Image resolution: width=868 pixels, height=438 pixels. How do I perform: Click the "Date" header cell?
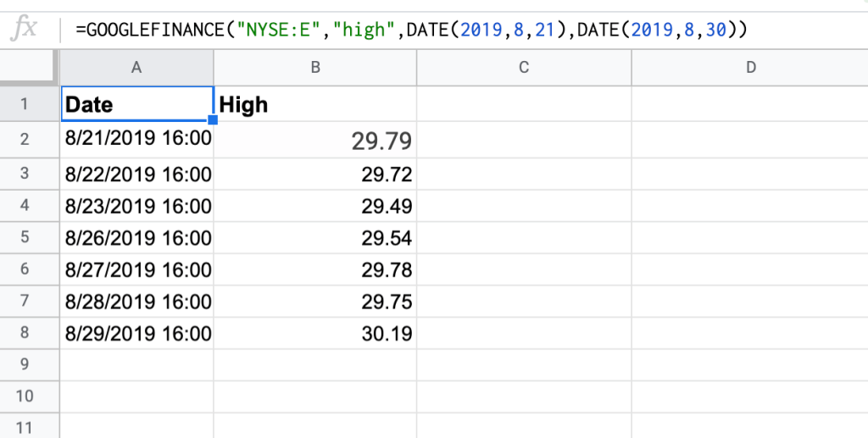point(136,104)
